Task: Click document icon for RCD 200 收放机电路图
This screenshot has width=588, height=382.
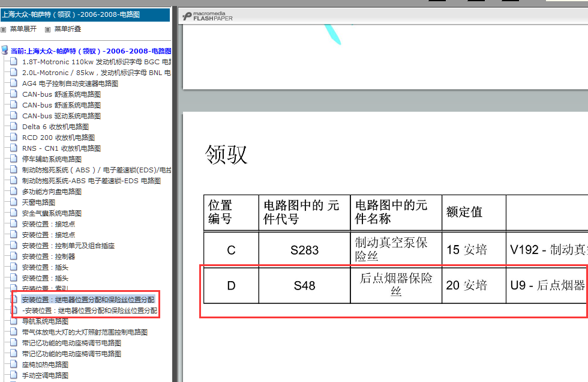Action: pos(14,137)
